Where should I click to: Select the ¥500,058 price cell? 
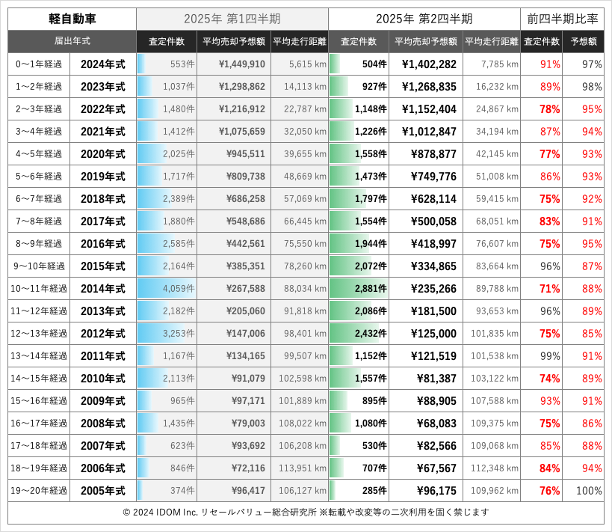(x=426, y=221)
